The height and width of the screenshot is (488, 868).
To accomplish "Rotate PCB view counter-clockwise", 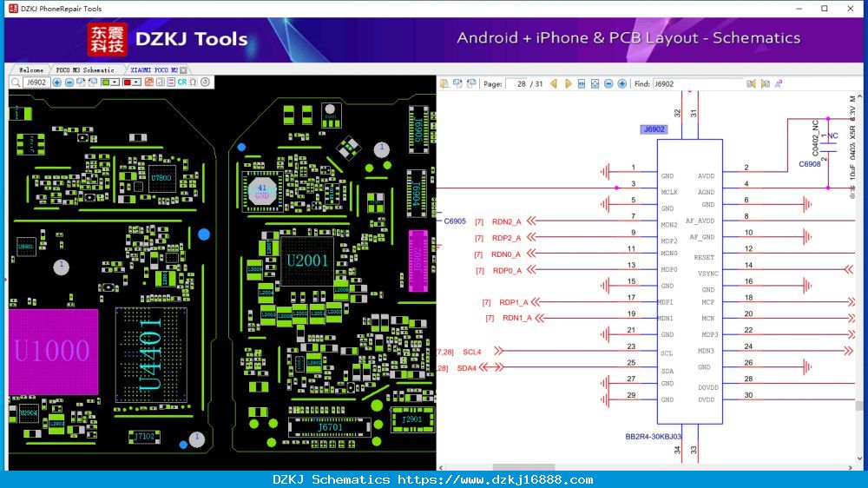I will pyautogui.click(x=93, y=82).
